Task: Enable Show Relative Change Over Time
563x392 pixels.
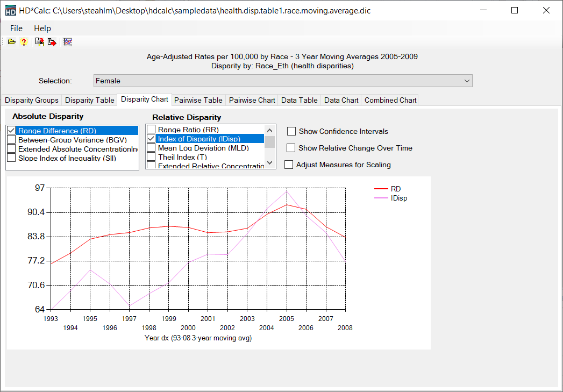Action: [291, 148]
